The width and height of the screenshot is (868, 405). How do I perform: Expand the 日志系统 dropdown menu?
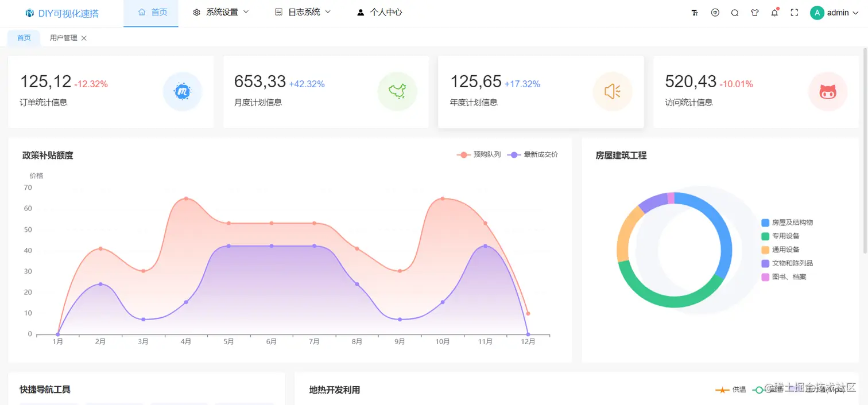[x=328, y=12]
